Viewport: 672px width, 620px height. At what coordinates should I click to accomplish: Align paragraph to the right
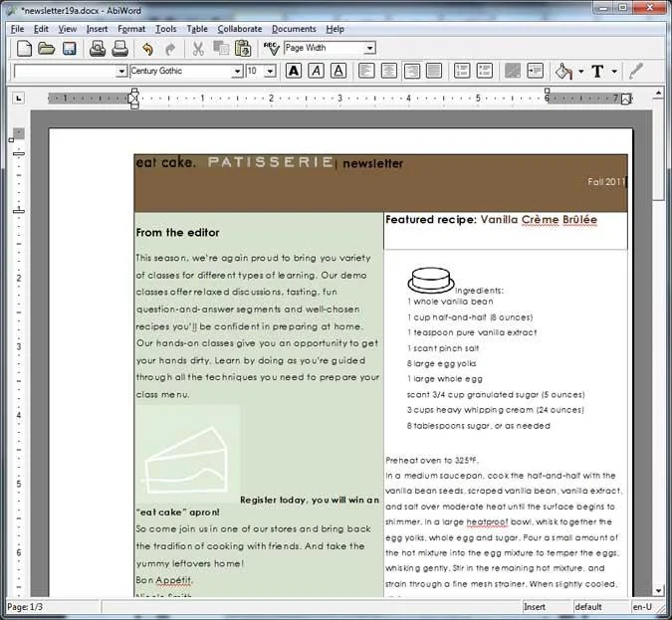click(x=411, y=71)
